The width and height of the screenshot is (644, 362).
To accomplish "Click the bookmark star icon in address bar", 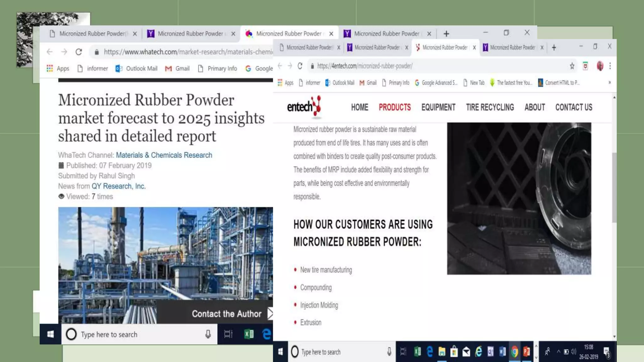I will [x=572, y=66].
